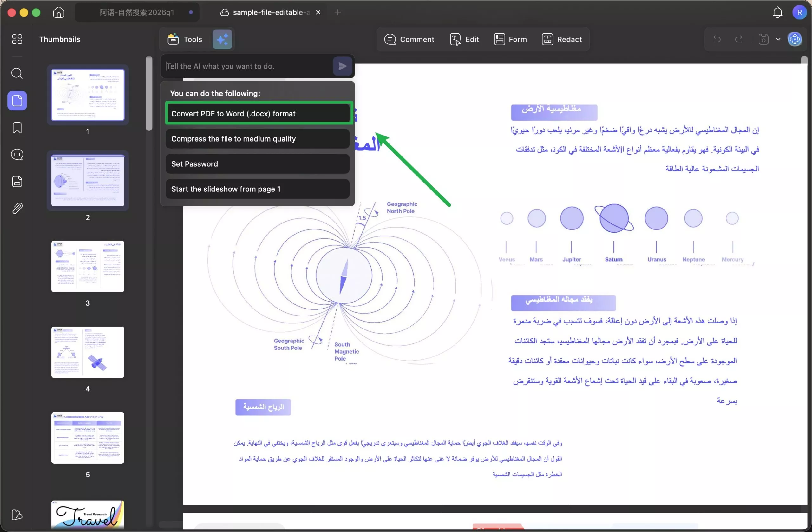
Task: Switch to Comment mode
Action: click(409, 39)
